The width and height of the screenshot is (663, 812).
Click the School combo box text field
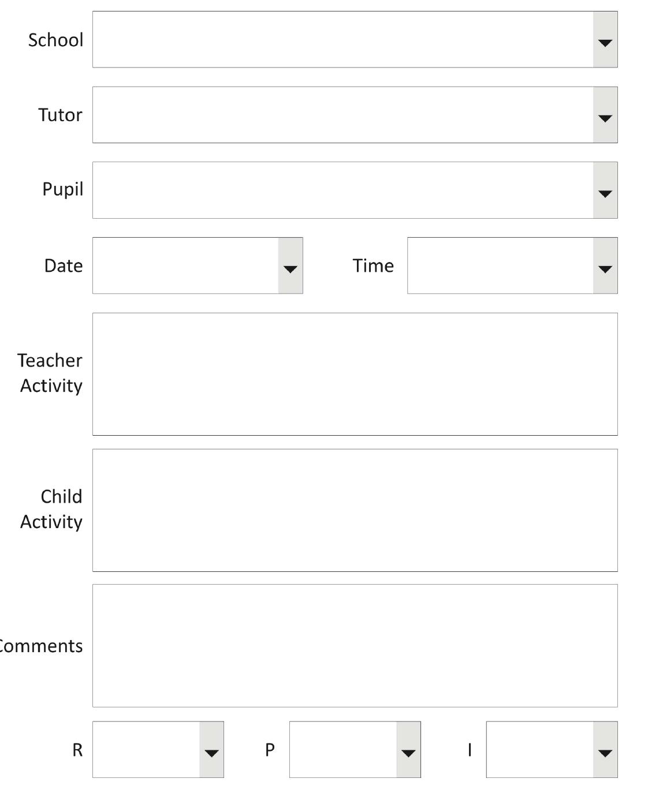[x=342, y=40]
